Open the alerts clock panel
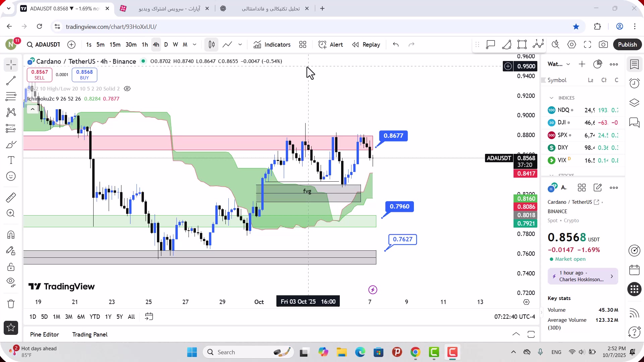 click(x=635, y=83)
